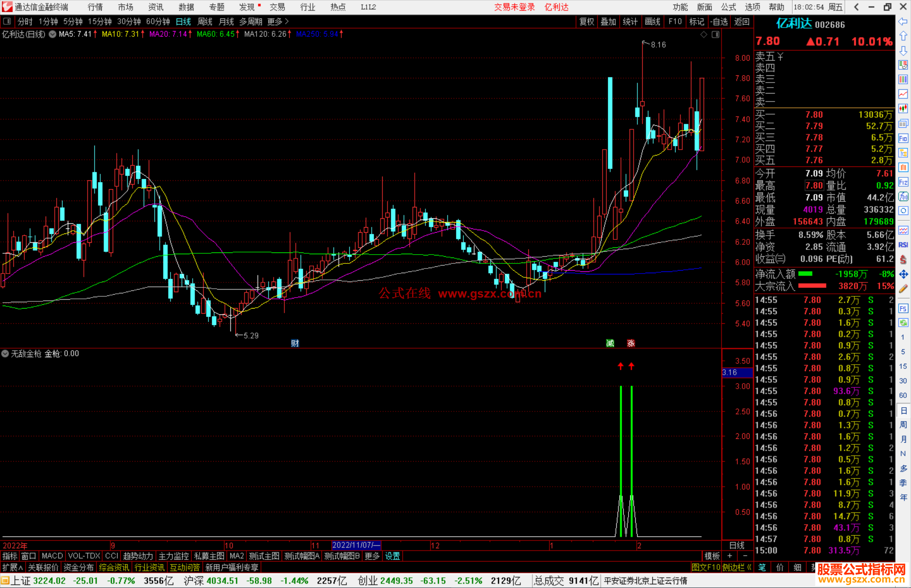The height and width of the screenshot is (588, 911).
Task: Open the 行情 menu
Action: point(95,7)
